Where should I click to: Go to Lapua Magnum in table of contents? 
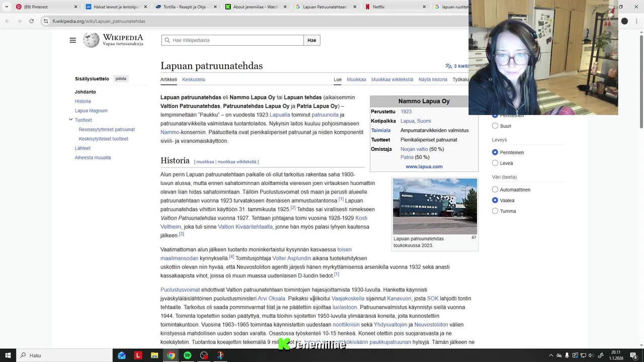click(x=91, y=111)
